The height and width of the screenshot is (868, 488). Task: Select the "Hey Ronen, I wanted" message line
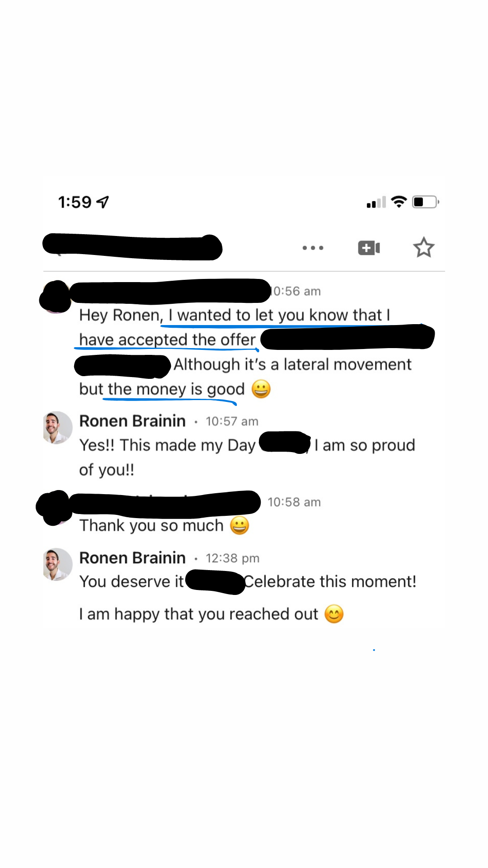235,315
